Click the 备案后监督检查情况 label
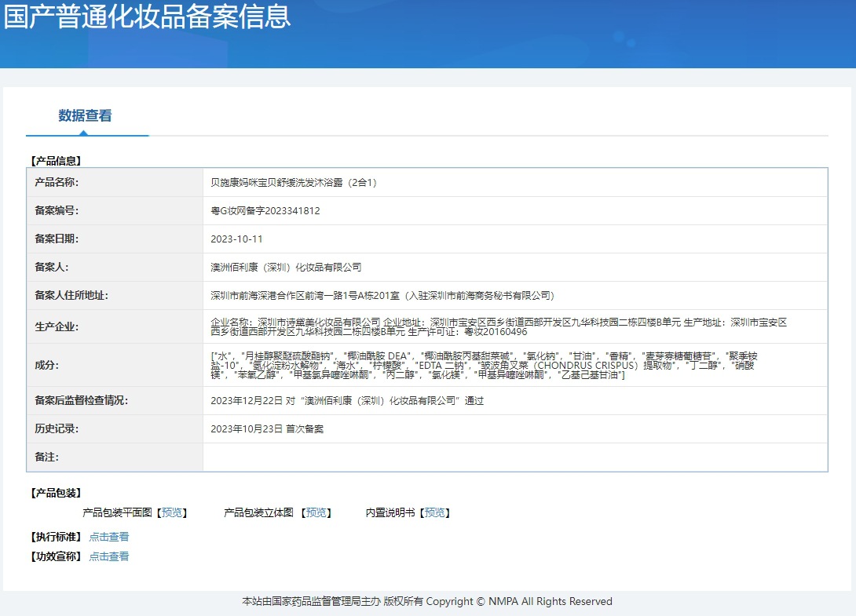Screen dimensions: 856x616 click(x=81, y=400)
